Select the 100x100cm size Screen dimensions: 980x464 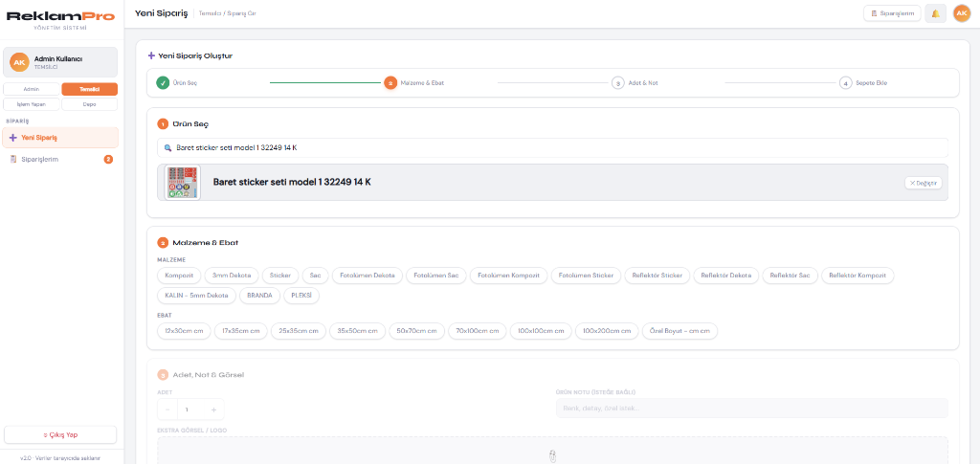(541, 331)
